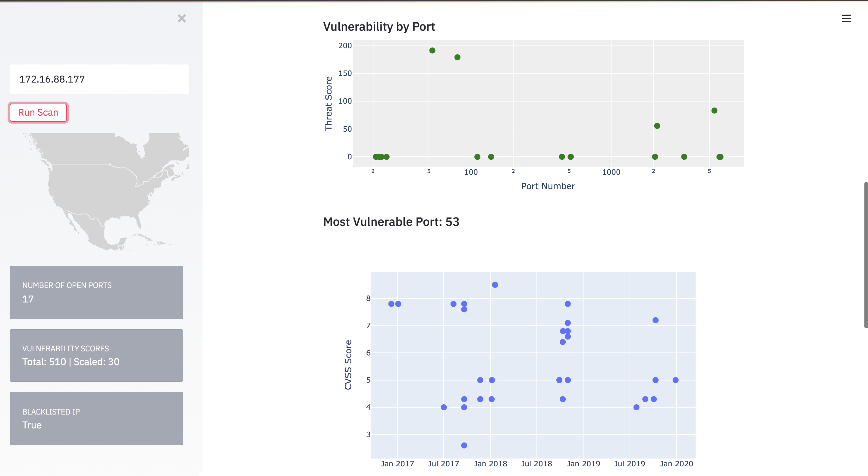Image resolution: width=868 pixels, height=476 pixels.
Task: Click the rightmost blue point near Jan 2020
Action: coord(676,380)
